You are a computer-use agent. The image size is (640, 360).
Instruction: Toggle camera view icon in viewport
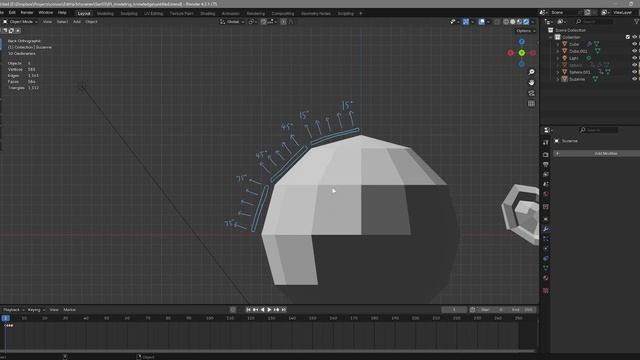[x=531, y=93]
